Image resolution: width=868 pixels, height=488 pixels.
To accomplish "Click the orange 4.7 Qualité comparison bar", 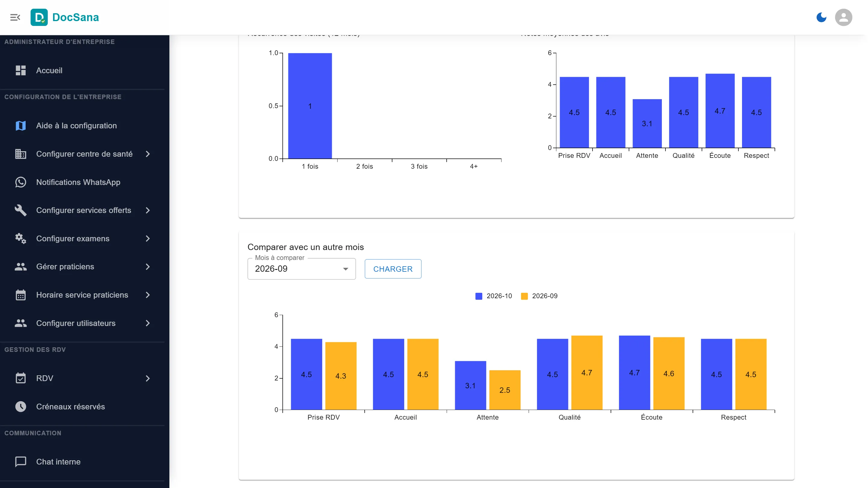I will (587, 373).
